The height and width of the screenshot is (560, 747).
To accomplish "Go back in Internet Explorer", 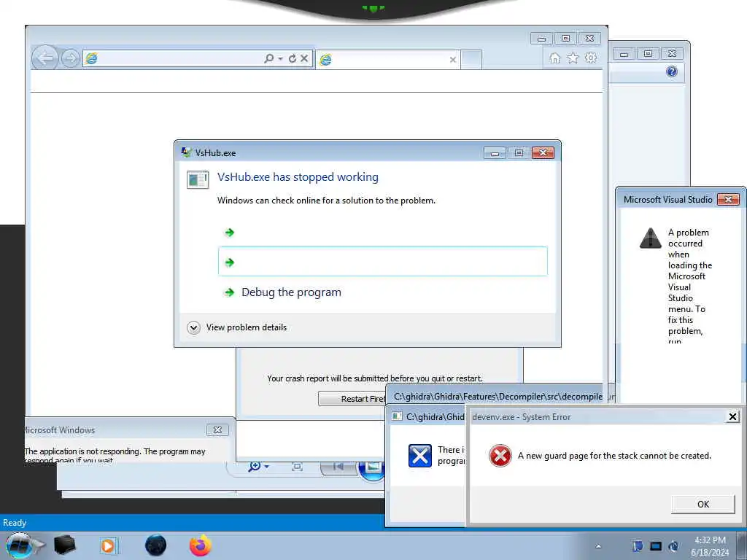I will [44, 58].
